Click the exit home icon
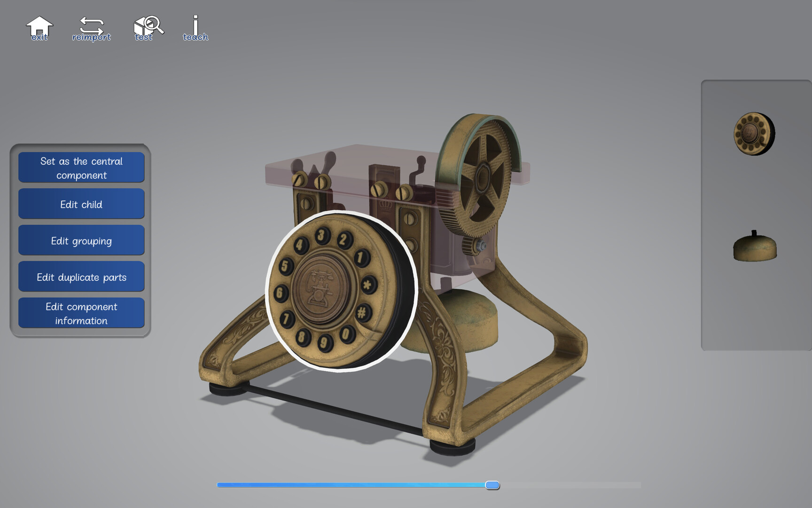This screenshot has width=812, height=508. 40,24
